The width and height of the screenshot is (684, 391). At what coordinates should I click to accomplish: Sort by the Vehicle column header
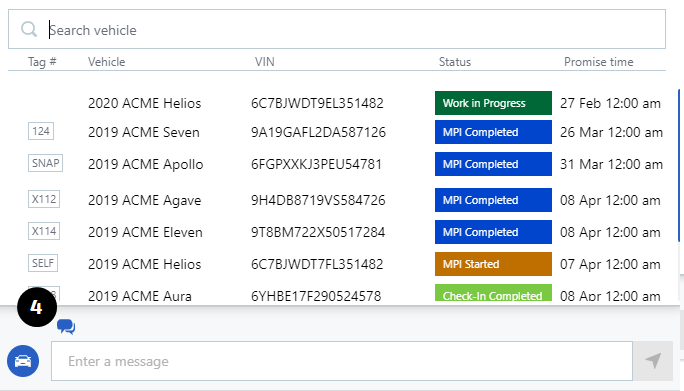coord(106,62)
